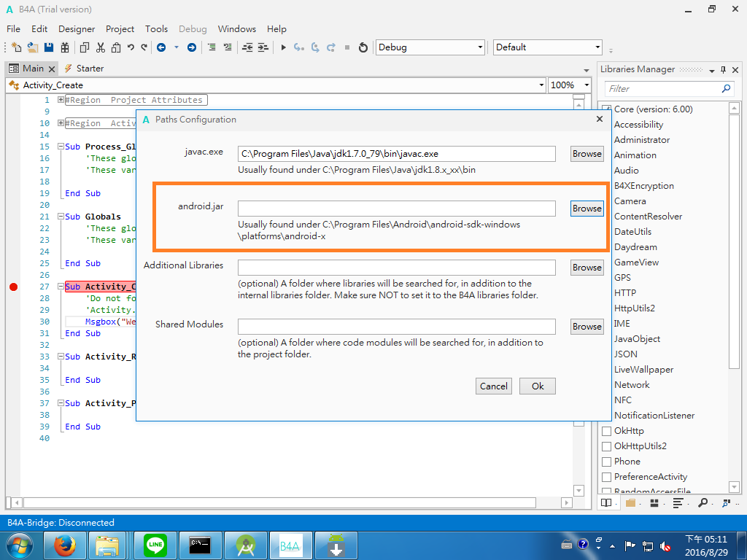Image resolution: width=747 pixels, height=560 pixels.
Task: Pin the Libraries Manager panel
Action: [723, 70]
